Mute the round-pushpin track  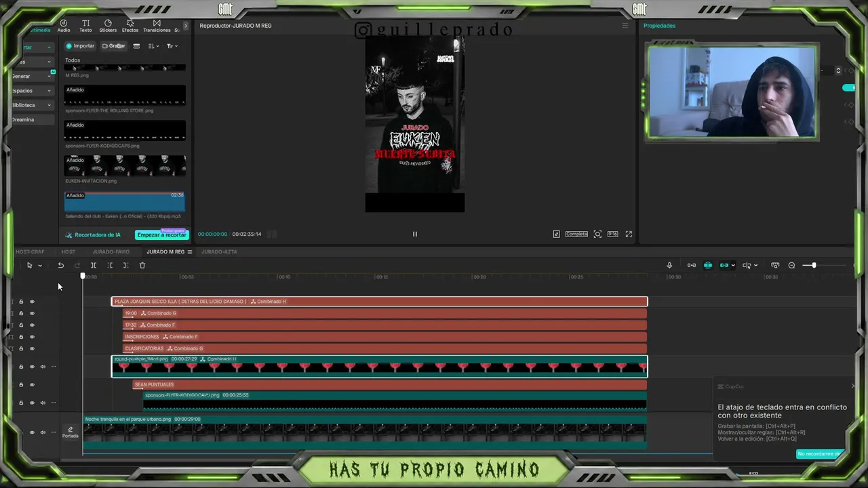(43, 367)
